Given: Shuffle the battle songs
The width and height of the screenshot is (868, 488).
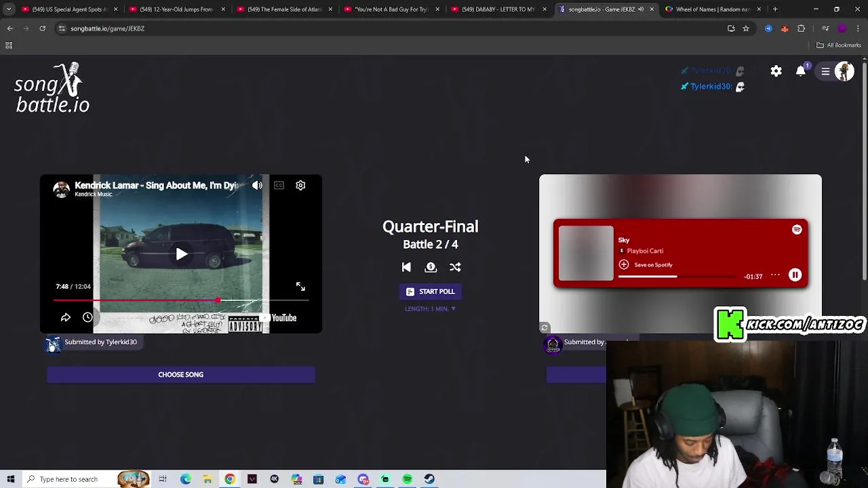Looking at the screenshot, I should (x=455, y=267).
